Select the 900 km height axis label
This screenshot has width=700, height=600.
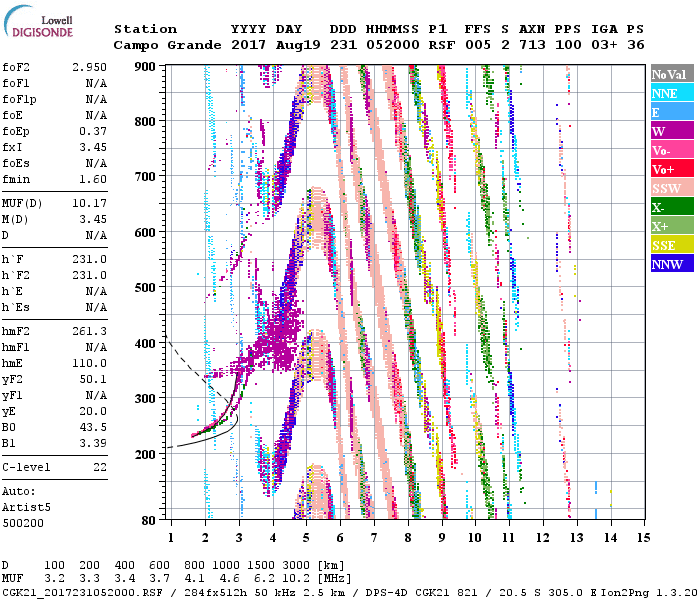(x=147, y=66)
